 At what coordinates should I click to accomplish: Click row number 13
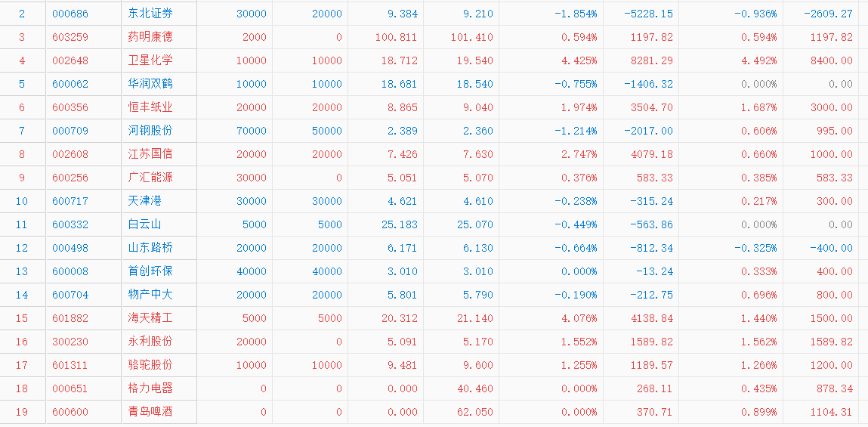coord(22,271)
